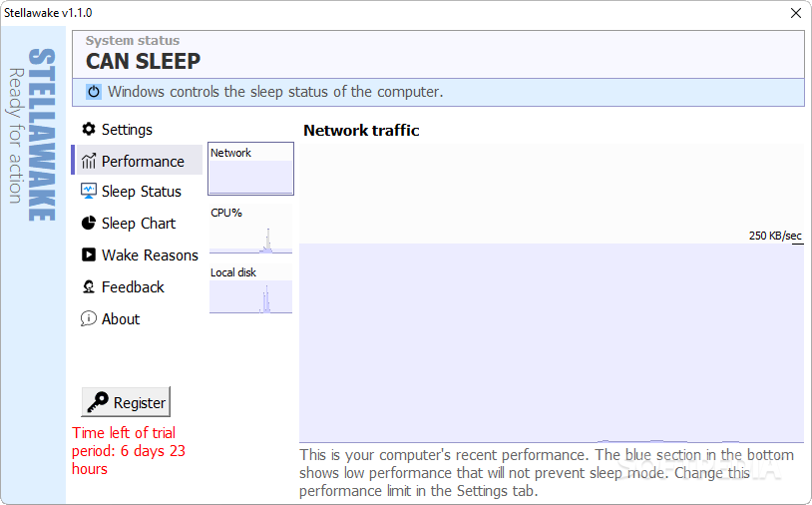Click the main Network traffic chart area
Screen dimensions: 812x505
[x=552, y=293]
